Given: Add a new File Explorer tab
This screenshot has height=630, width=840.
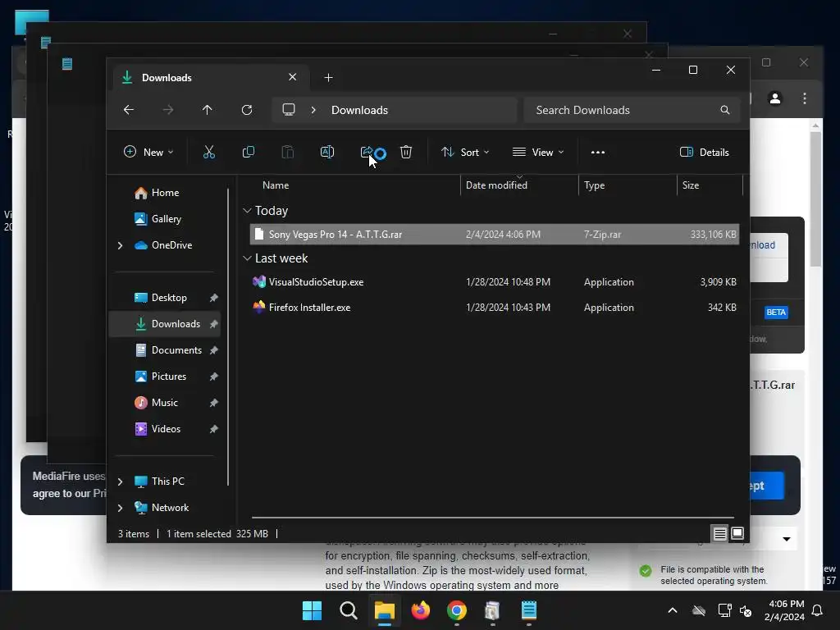Looking at the screenshot, I should [328, 78].
